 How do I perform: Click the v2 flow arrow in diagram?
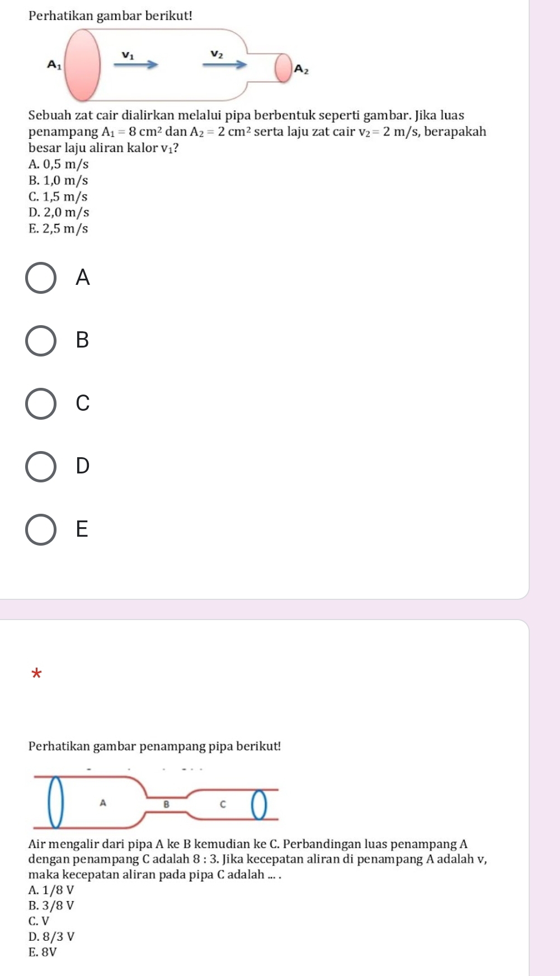pyautogui.click(x=224, y=64)
